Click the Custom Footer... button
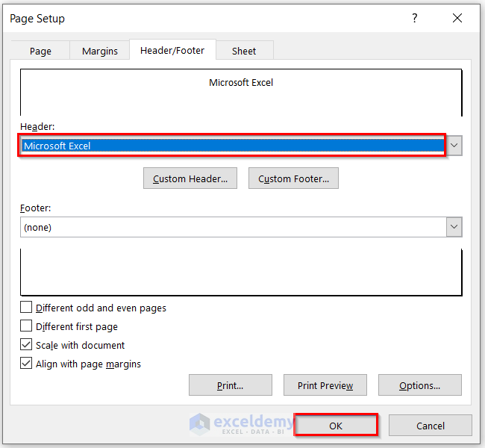The image size is (485, 448). pyautogui.click(x=293, y=178)
